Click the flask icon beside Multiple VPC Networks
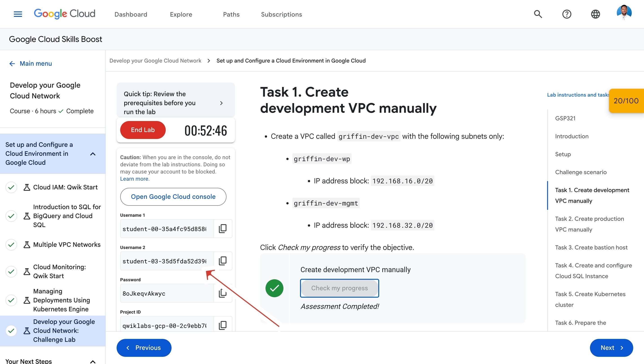Screen dimensions: 644x364 [x=27, y=245]
